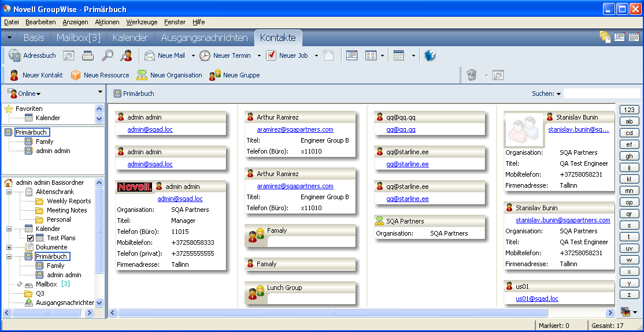Create a Neuer Termin appointment

click(225, 55)
